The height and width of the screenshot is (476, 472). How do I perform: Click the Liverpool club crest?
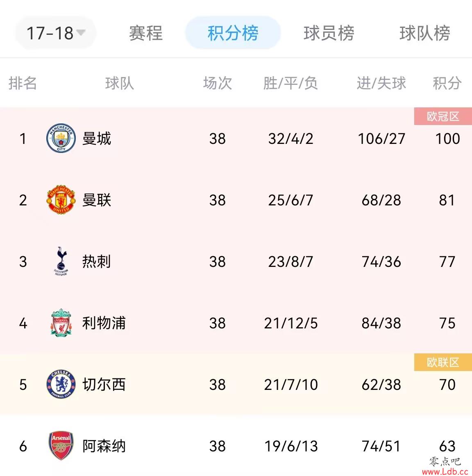tap(61, 323)
